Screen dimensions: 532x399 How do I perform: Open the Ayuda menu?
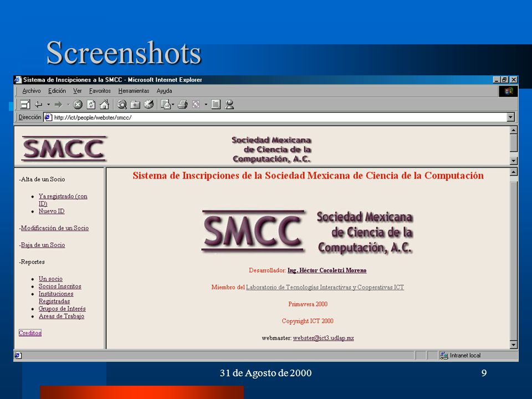[x=164, y=91]
